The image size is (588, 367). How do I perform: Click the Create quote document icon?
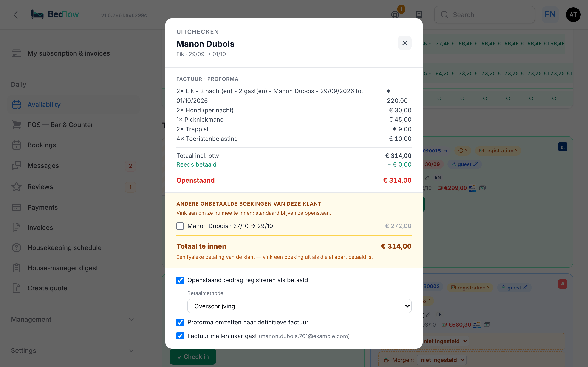coord(17,288)
